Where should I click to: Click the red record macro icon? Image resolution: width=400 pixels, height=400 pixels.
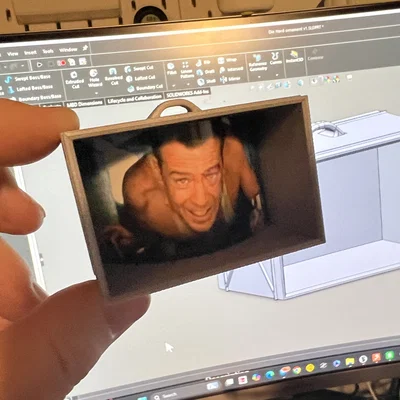coord(61,63)
